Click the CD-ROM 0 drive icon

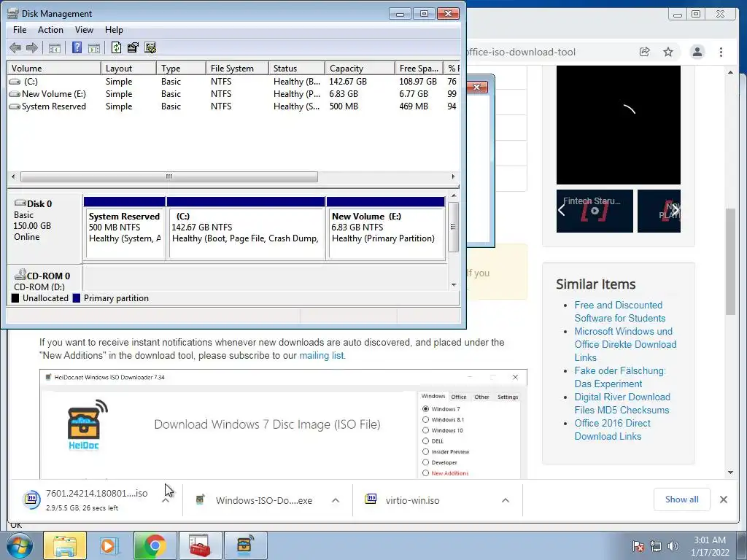20,275
